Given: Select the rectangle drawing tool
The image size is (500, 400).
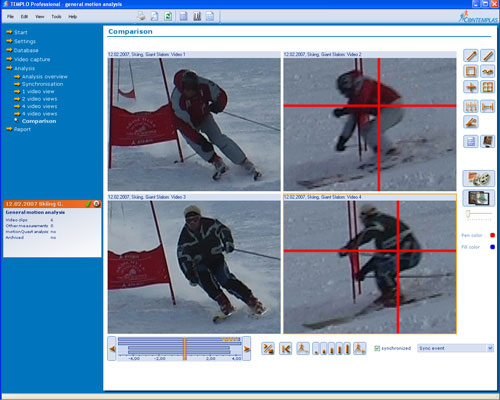Looking at the screenshot, I should coord(471,71).
